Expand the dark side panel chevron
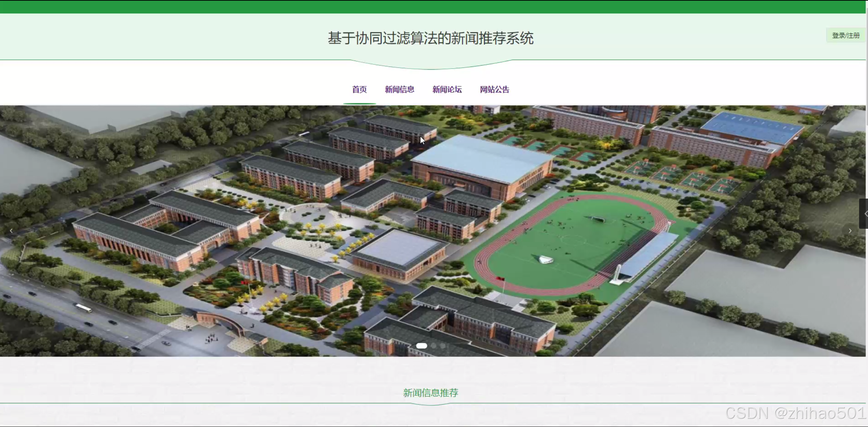Image resolution: width=868 pixels, height=427 pixels. (x=864, y=214)
